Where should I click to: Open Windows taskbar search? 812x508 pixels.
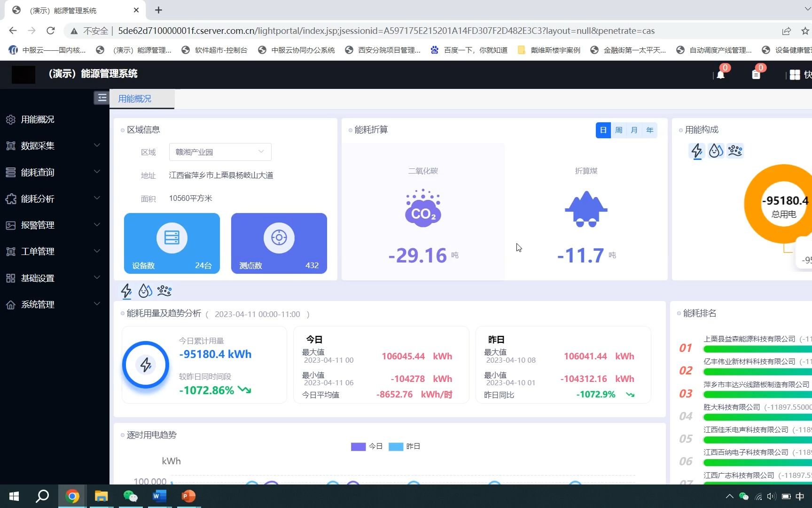pyautogui.click(x=42, y=496)
